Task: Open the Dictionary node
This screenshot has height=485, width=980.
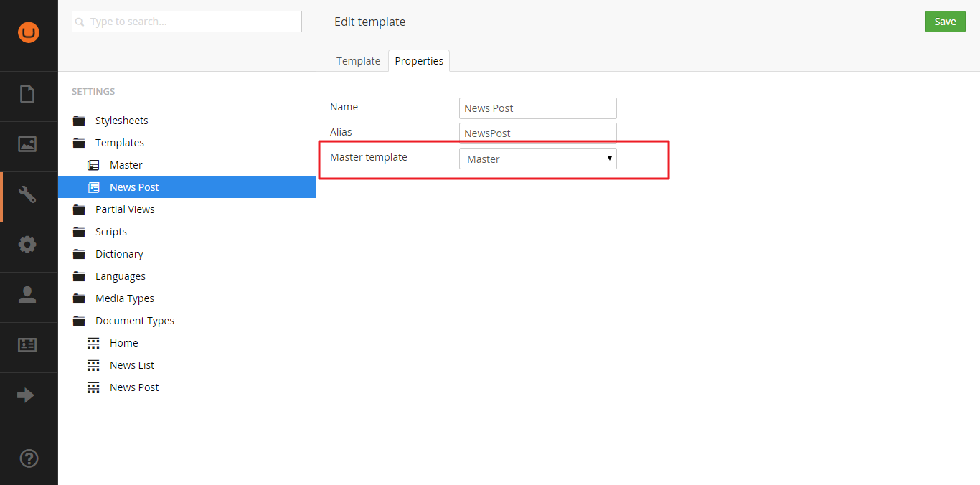Action: [x=119, y=254]
